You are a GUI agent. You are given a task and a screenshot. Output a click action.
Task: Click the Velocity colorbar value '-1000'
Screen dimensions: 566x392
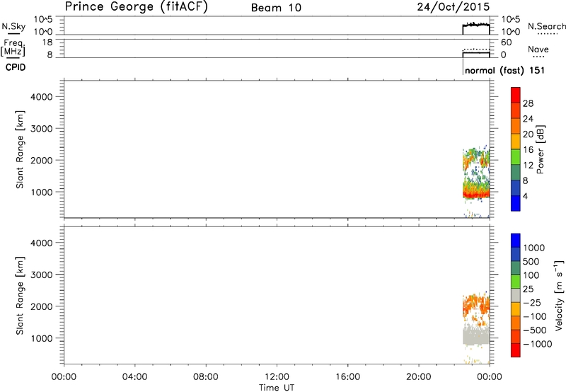[x=537, y=344]
